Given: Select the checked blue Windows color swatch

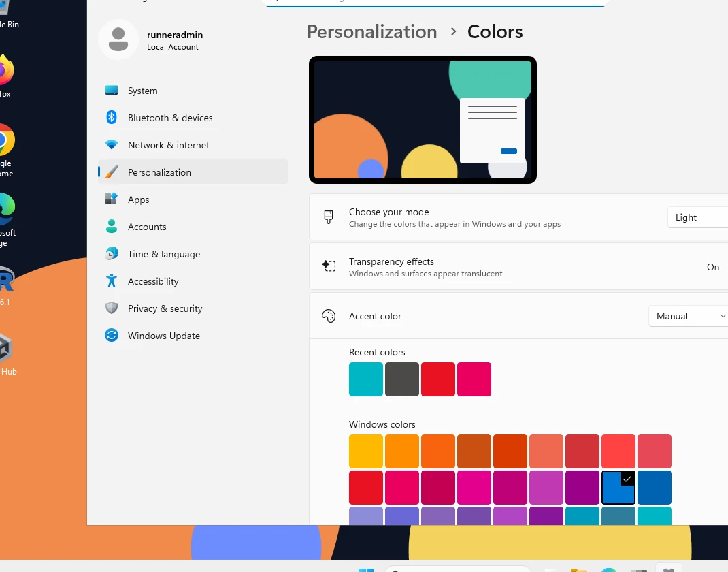Looking at the screenshot, I should tap(618, 488).
